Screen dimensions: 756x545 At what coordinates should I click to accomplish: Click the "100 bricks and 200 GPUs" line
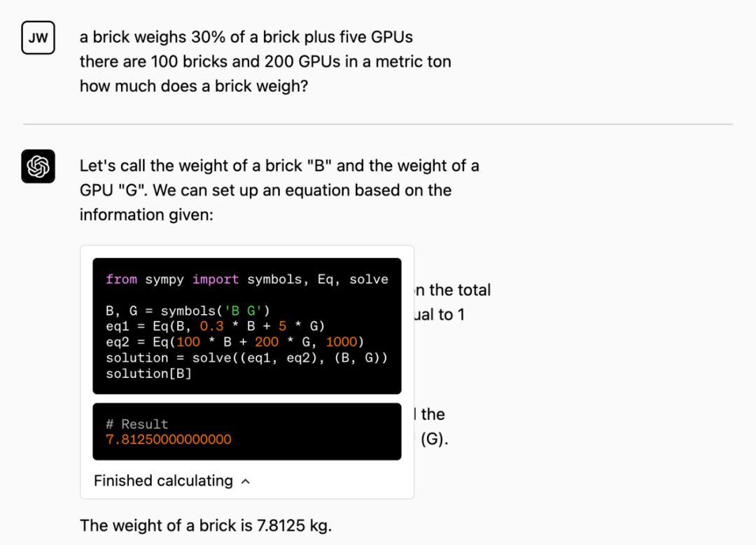coord(265,62)
